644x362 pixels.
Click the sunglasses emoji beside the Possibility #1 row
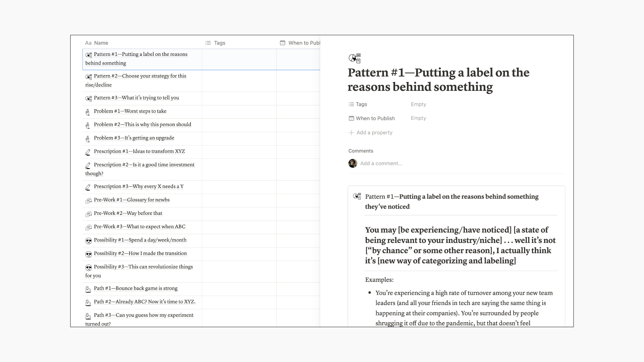(x=89, y=241)
